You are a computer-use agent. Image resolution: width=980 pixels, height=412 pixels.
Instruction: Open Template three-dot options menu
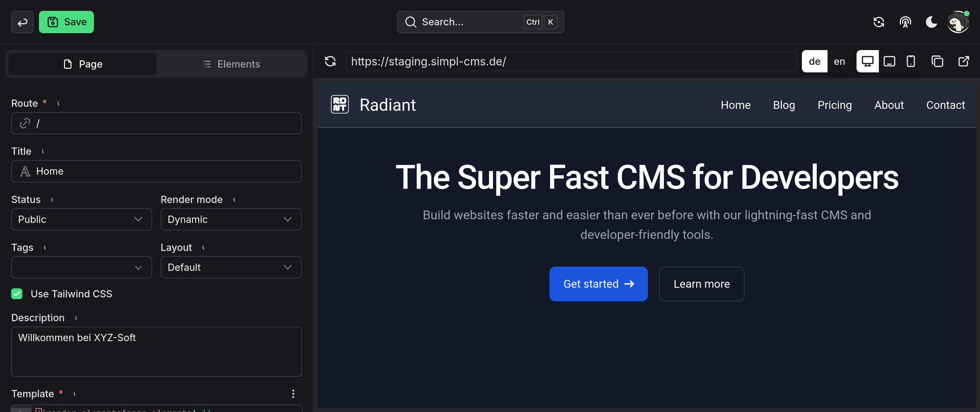[293, 393]
